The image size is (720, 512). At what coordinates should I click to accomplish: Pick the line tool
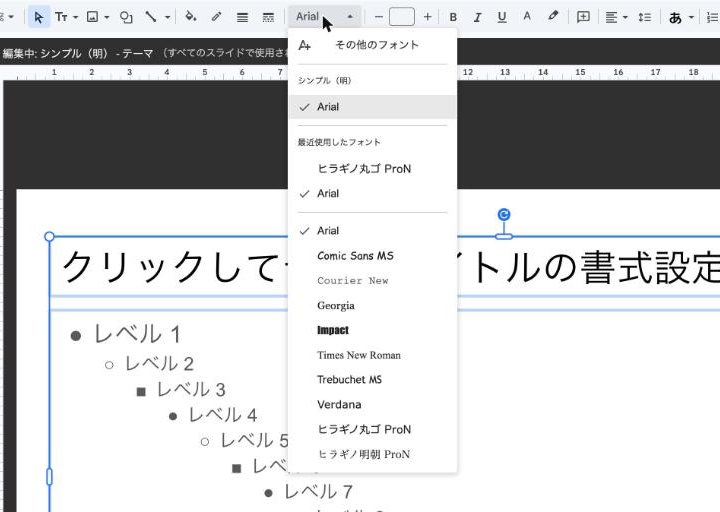coord(151,17)
